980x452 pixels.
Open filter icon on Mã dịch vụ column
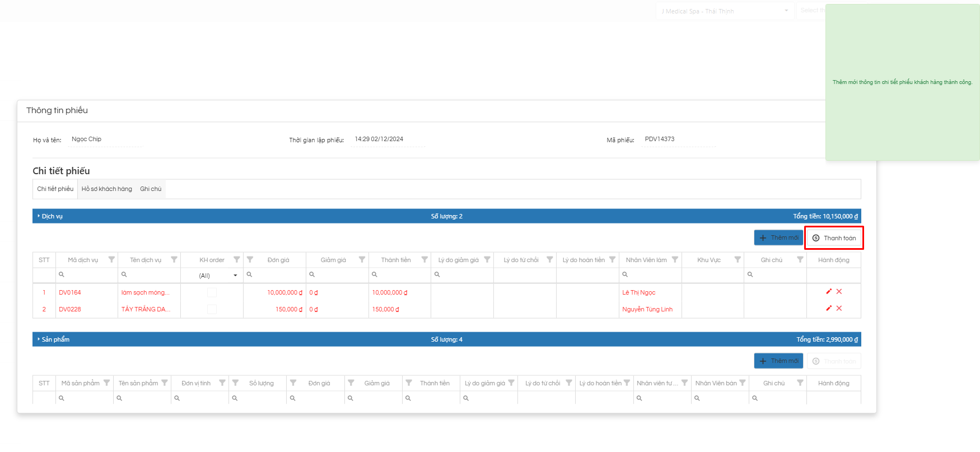click(111, 259)
